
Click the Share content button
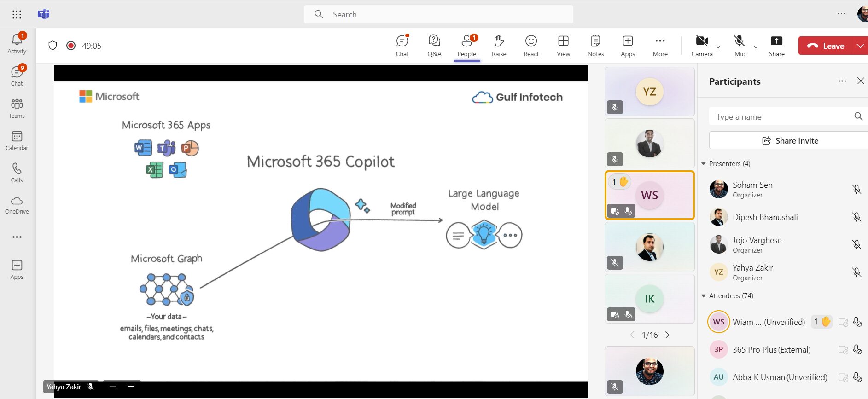point(776,46)
